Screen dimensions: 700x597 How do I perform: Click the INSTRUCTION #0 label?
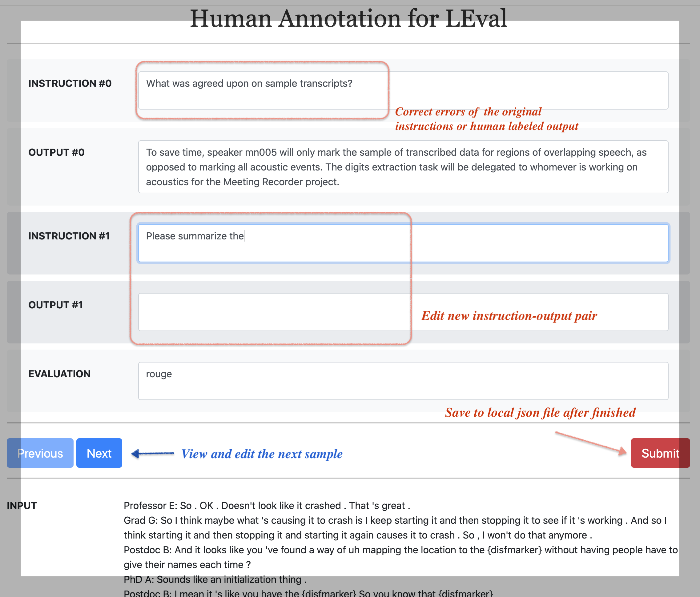tap(70, 83)
